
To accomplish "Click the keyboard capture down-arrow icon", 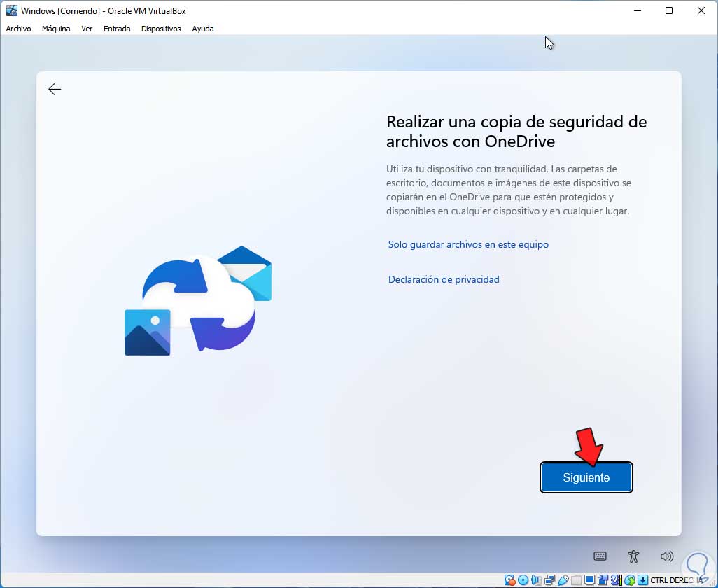I will click(x=643, y=580).
